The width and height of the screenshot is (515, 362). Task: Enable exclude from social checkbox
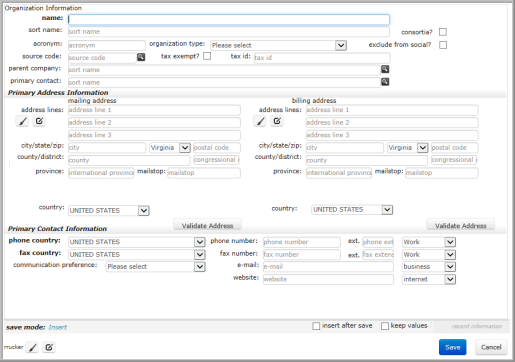coord(443,45)
